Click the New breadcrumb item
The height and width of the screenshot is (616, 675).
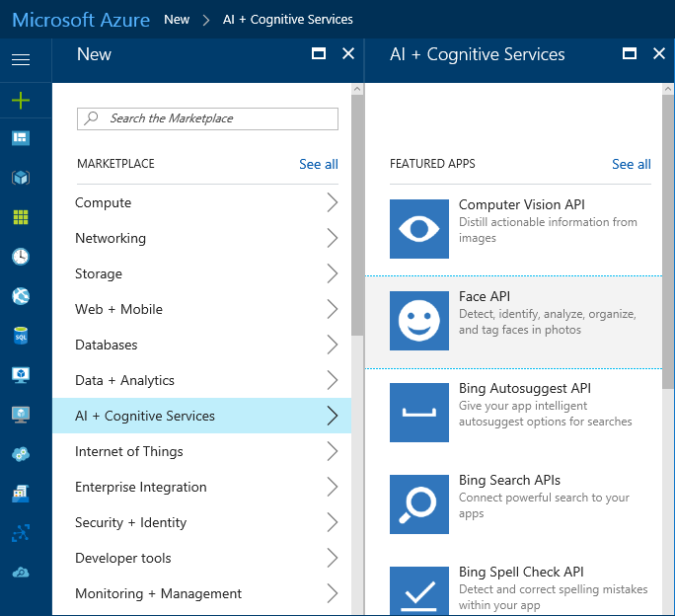tap(177, 20)
